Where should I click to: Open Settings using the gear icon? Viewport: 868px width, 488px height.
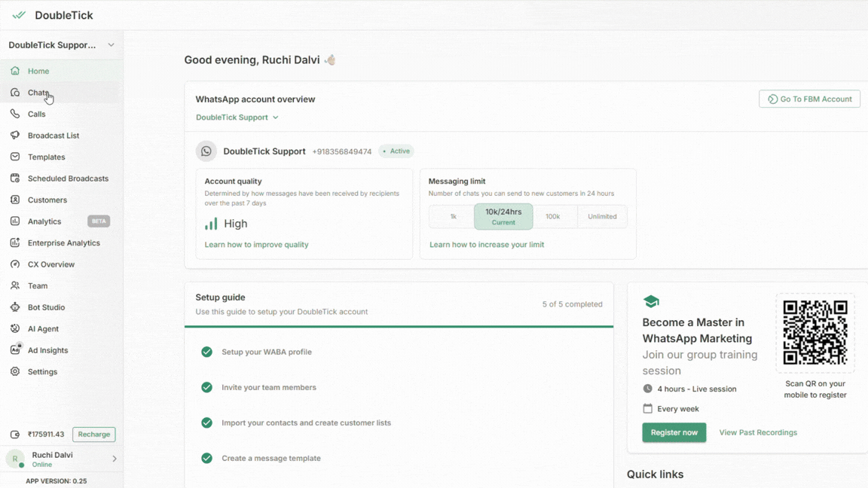[x=15, y=372]
